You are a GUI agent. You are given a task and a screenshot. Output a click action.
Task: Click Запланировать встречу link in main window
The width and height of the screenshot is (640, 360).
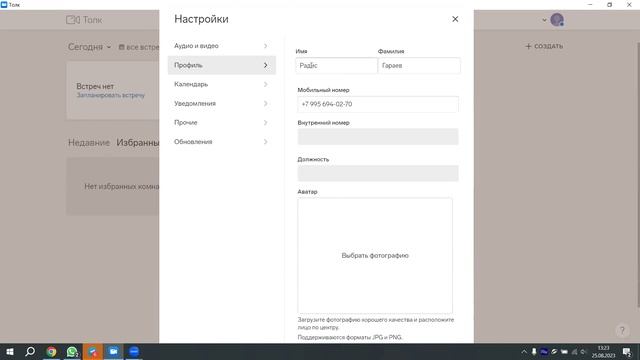coord(111,95)
